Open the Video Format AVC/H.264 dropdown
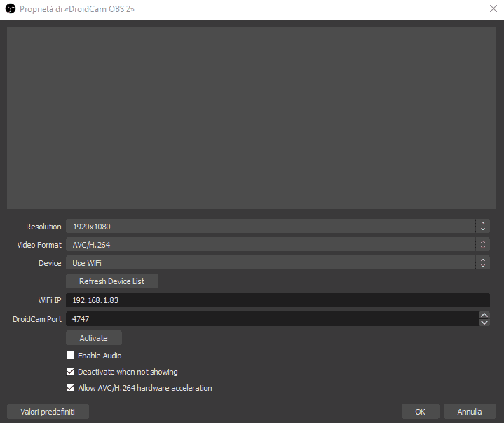 271,245
